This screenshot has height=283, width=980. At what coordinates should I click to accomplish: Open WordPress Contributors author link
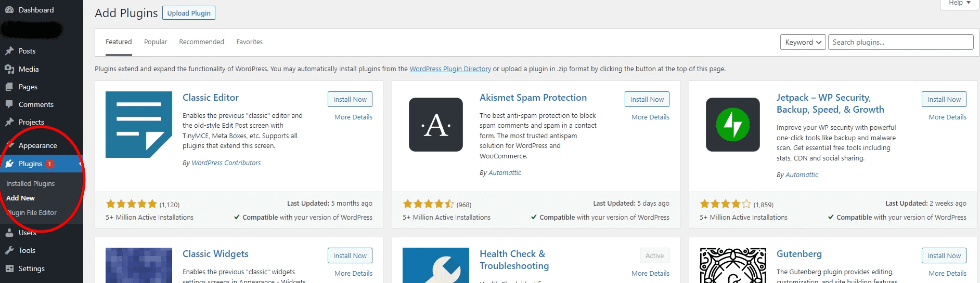pos(226,163)
